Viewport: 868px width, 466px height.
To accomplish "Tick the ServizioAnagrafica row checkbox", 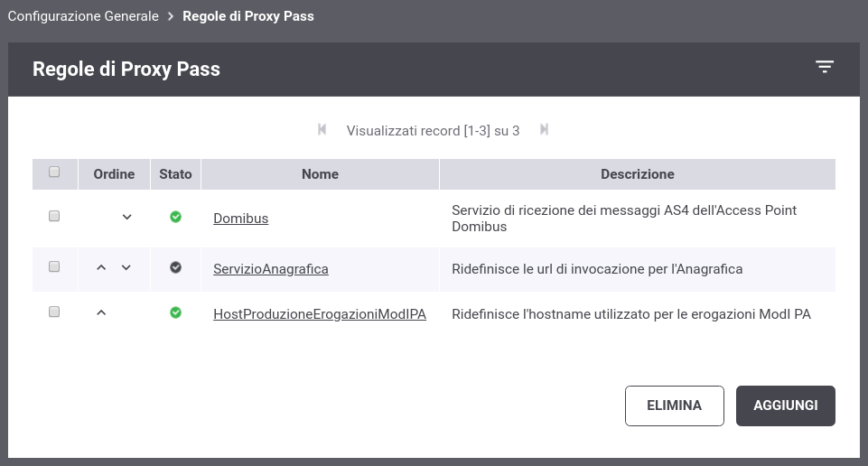I will click(54, 266).
